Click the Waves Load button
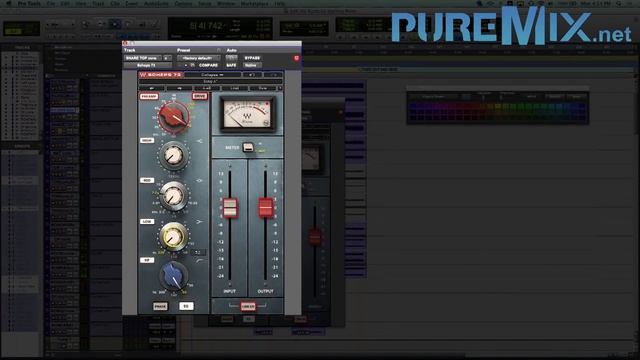Image resolution: width=640 pixels, height=360 pixels. (234, 88)
